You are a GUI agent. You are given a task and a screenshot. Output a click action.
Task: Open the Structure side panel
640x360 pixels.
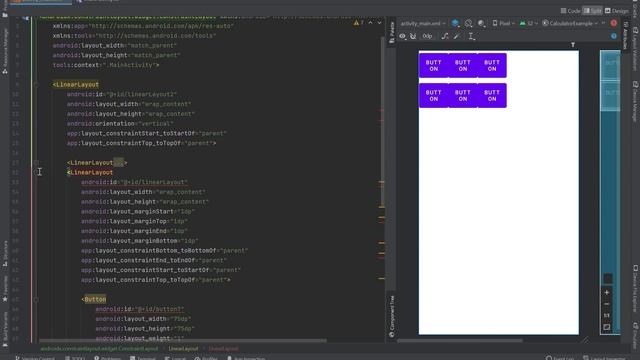tap(5, 253)
